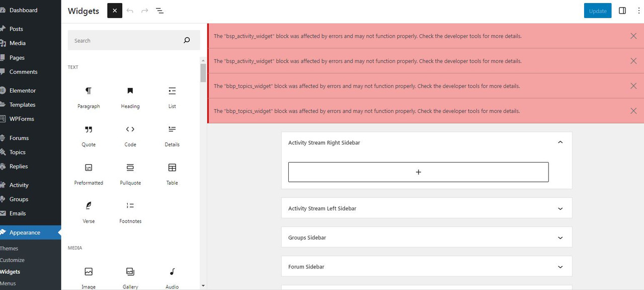Click the inserter panel scrollbar thumb
This screenshot has height=290, width=644.
pos(203,72)
